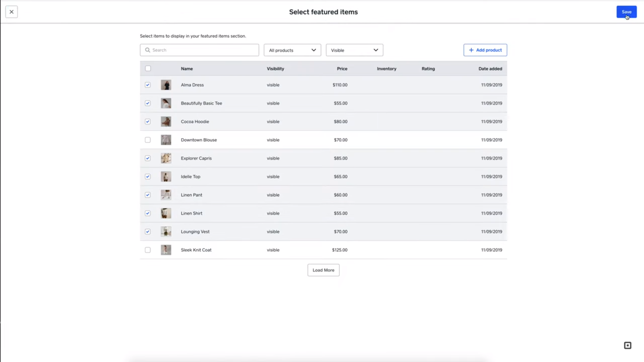Image resolution: width=644 pixels, height=362 pixels.
Task: Click Load More to show more items
Action: [323, 270]
